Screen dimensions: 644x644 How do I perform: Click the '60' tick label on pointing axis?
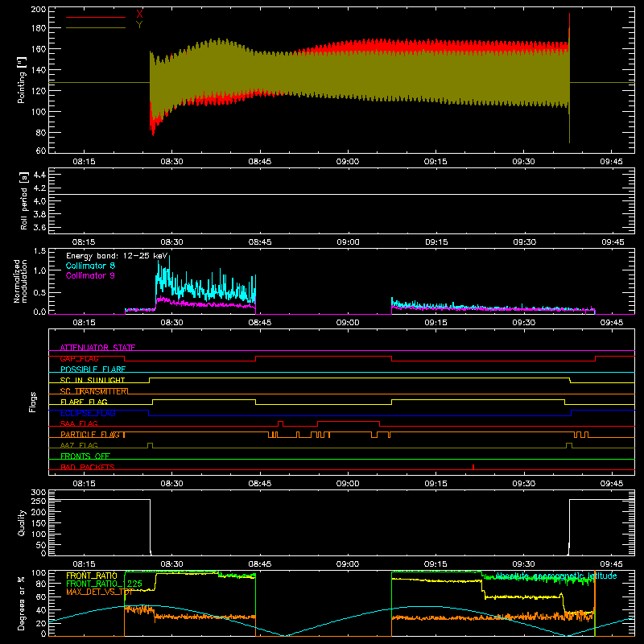coord(41,151)
